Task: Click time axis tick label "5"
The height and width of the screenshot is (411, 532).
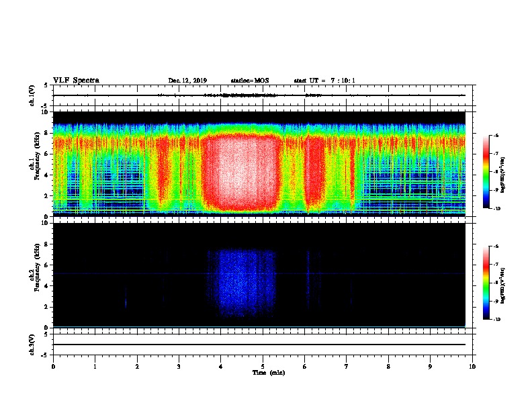Action: (x=263, y=367)
